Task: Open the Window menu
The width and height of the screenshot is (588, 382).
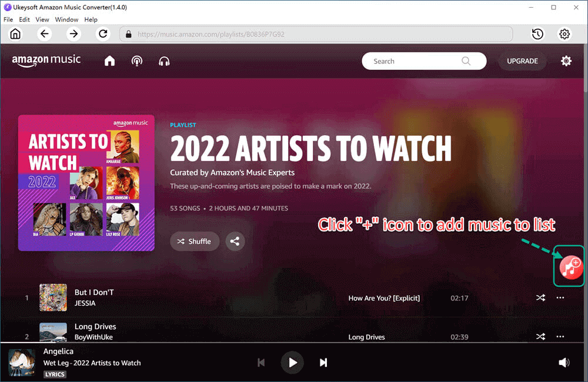Action: pyautogui.click(x=66, y=19)
